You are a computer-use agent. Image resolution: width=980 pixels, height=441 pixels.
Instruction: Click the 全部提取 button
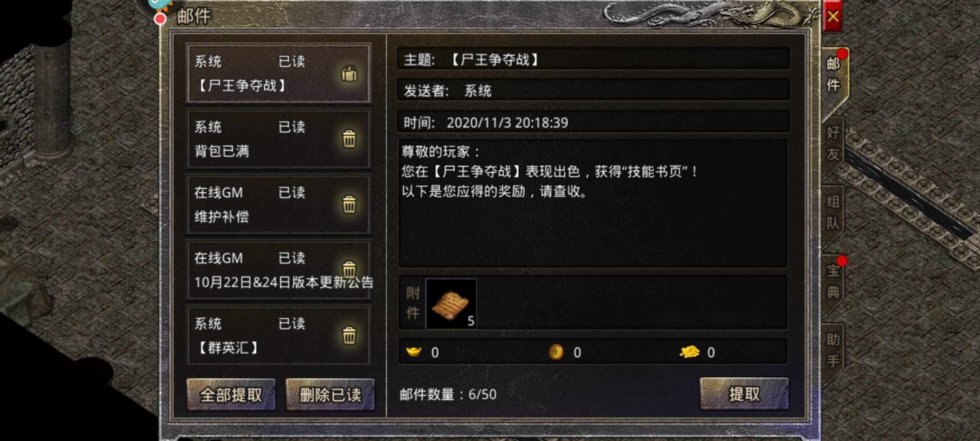click(231, 394)
